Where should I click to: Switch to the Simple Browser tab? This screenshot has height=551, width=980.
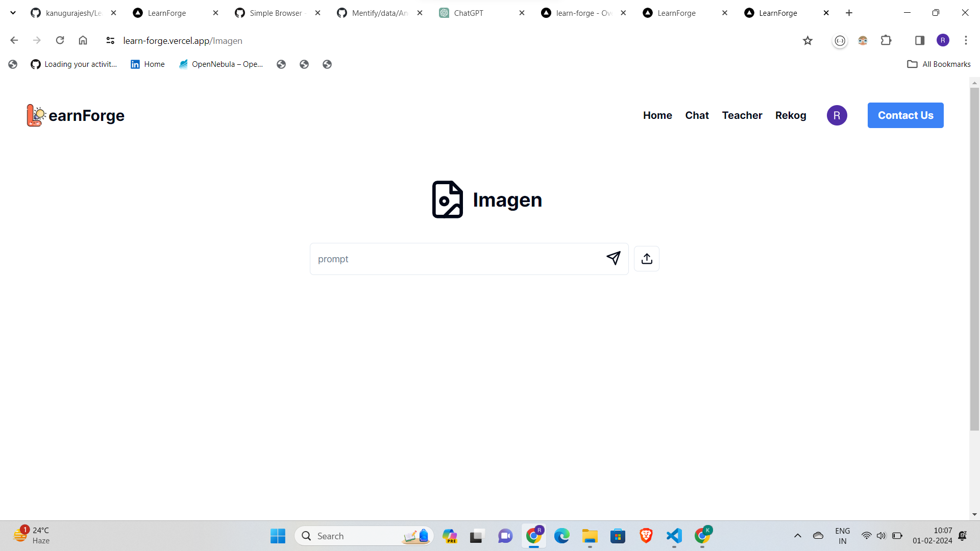click(x=275, y=13)
